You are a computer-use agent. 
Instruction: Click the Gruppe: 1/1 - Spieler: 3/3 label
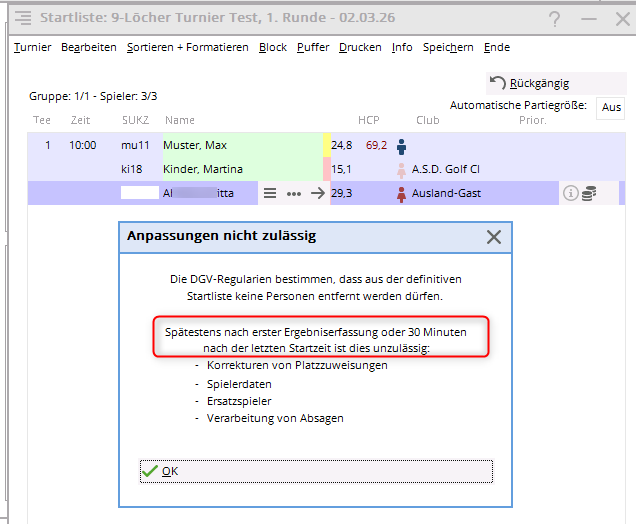93,97
